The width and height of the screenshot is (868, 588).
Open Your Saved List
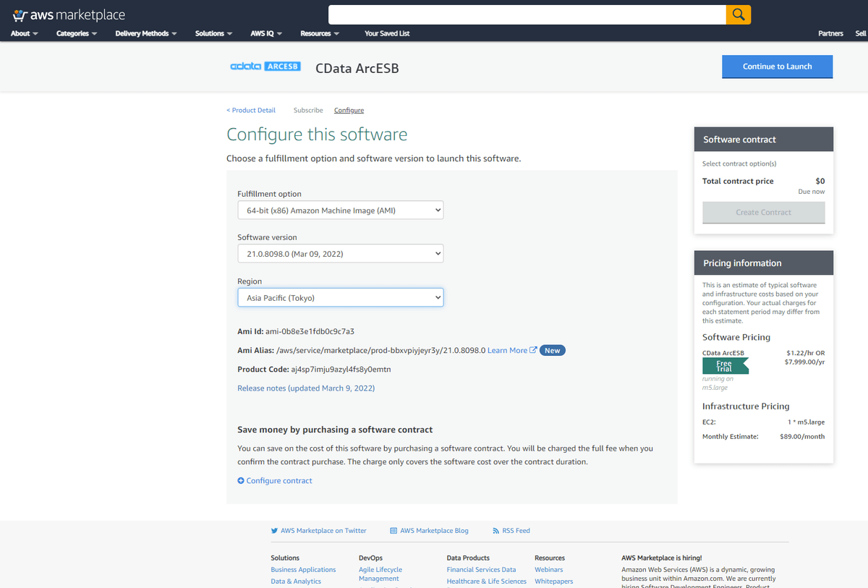point(387,33)
